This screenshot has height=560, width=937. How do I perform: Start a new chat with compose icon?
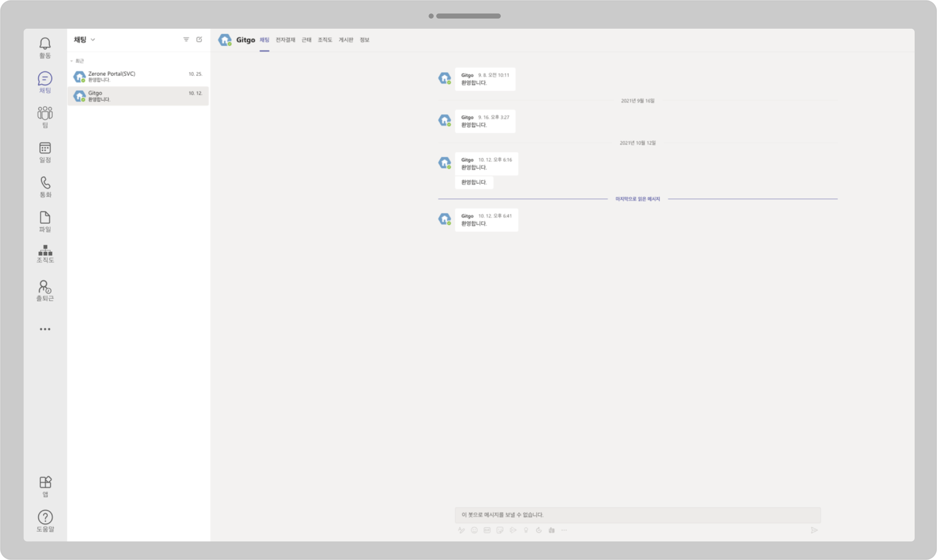[x=199, y=39]
